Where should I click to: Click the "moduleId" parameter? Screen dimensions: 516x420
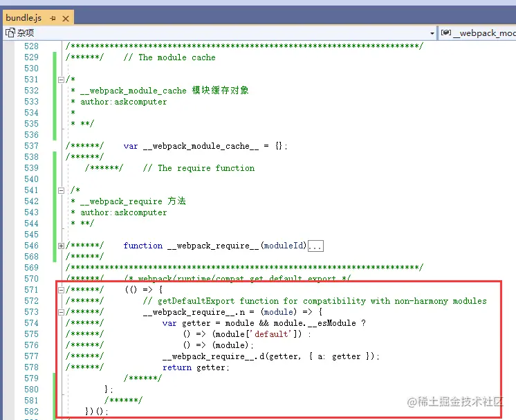click(x=284, y=246)
